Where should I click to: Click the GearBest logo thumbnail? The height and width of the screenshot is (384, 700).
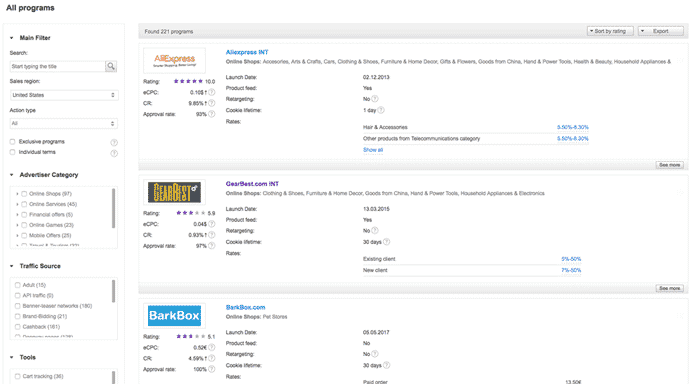pos(175,192)
